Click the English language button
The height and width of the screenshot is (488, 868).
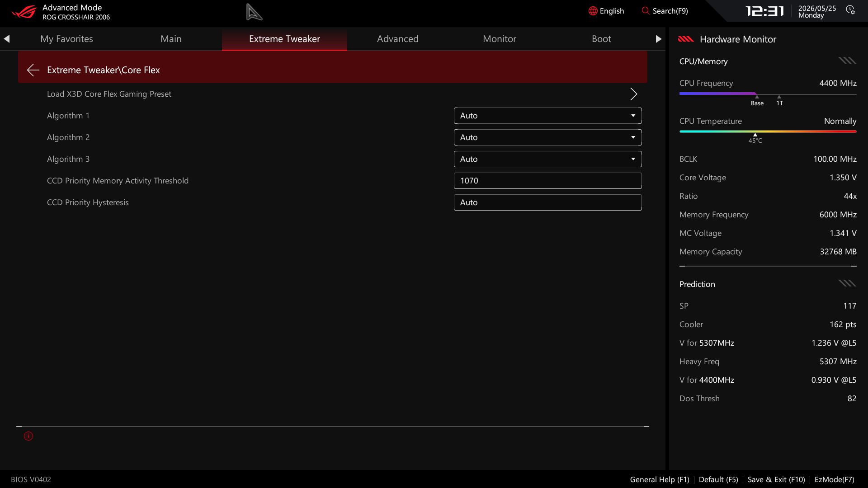[606, 11]
